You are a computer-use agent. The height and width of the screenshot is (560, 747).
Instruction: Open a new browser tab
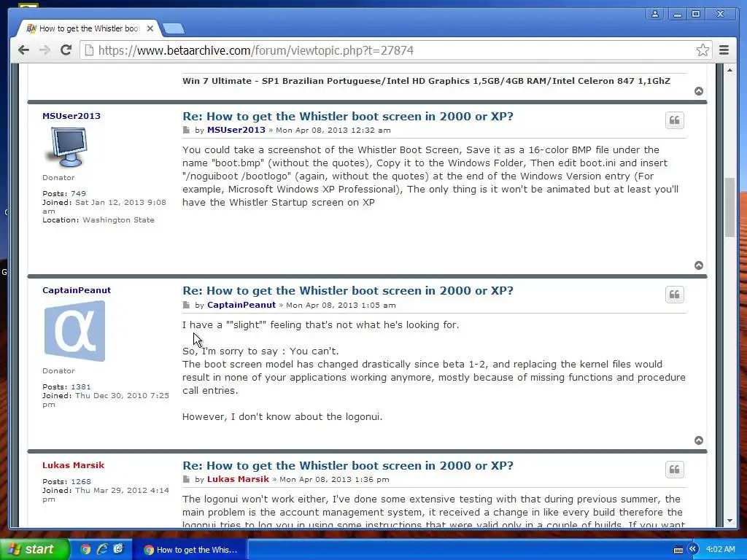click(174, 29)
